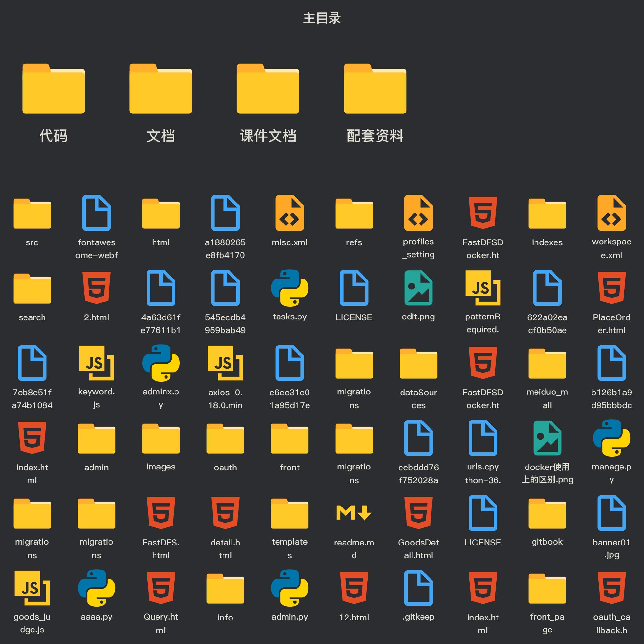
Task: Click the file name '7cb8e51f a74b1084'
Action: coord(32,399)
